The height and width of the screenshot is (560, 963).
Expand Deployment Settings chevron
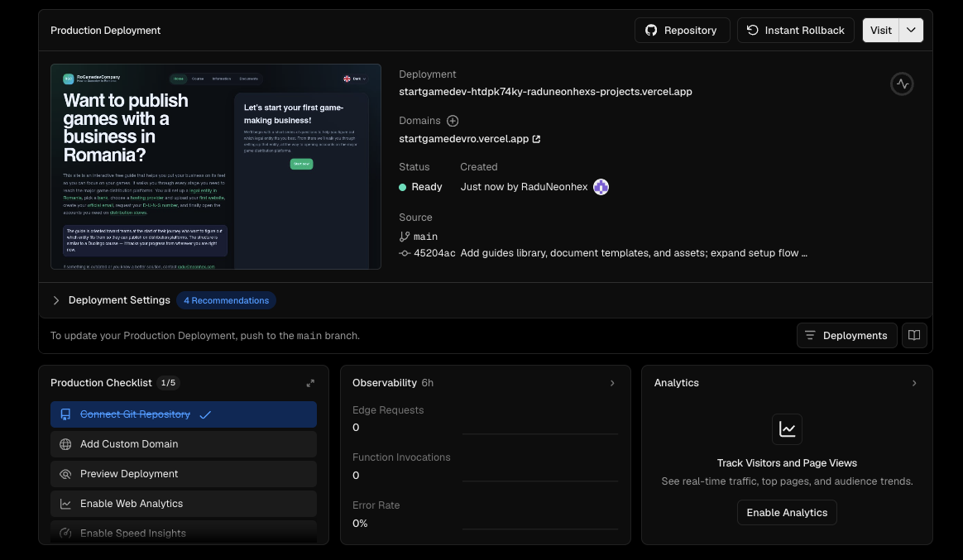pyautogui.click(x=56, y=300)
